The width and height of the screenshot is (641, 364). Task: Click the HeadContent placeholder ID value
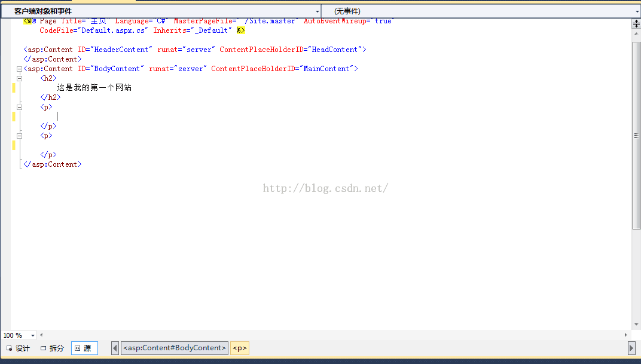click(335, 50)
